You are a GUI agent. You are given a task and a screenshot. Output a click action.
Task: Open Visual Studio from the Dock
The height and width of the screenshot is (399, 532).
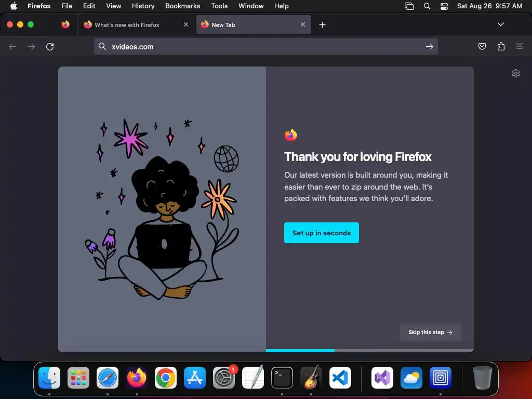382,377
